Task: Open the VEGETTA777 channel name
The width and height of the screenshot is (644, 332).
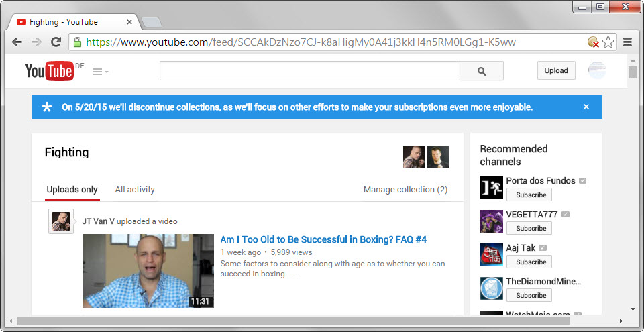Action: 532,214
